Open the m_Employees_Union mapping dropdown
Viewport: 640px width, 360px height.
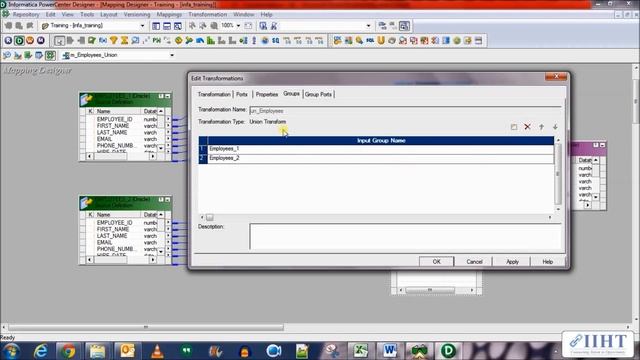[172, 55]
